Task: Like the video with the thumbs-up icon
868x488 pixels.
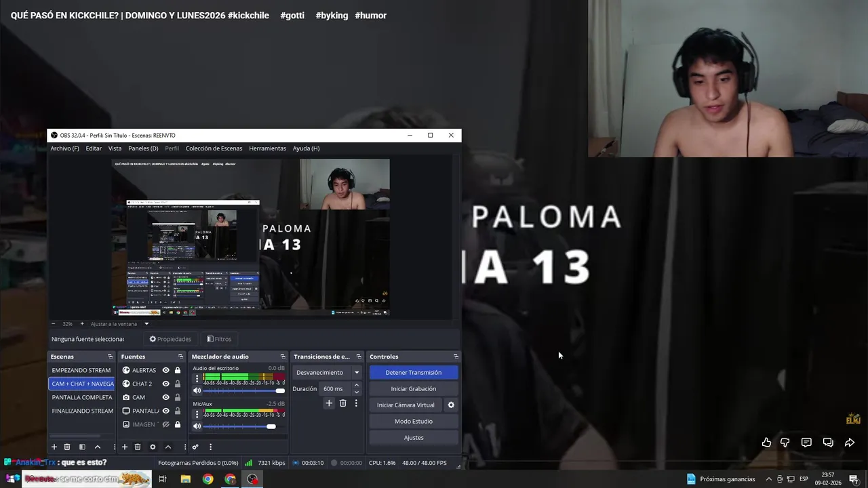Action: pos(766,443)
